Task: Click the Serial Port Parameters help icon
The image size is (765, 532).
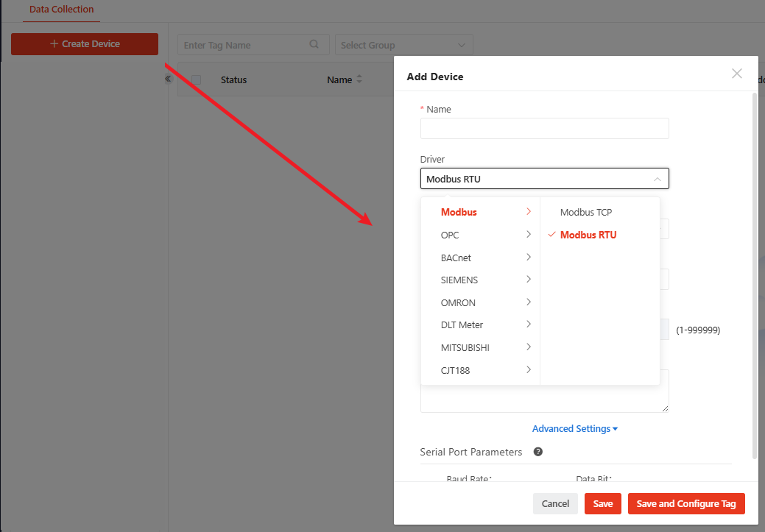Action: (537, 452)
